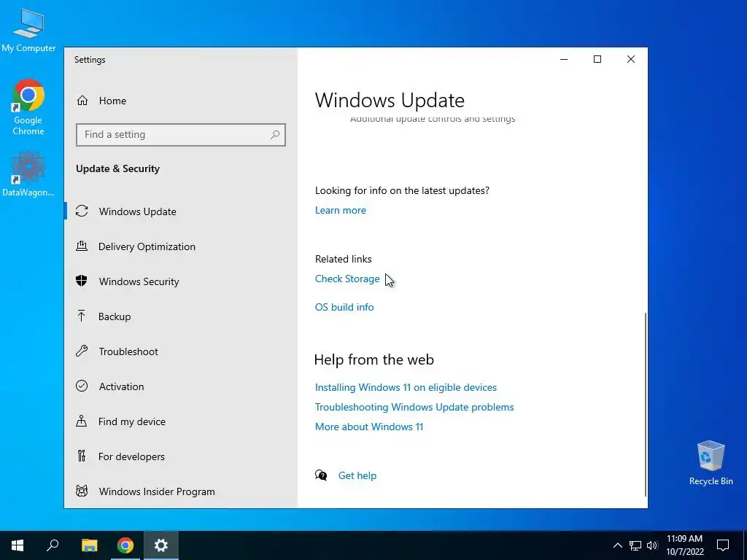747x560 pixels.
Task: Open File Explorer from the taskbar
Action: pyautogui.click(x=89, y=545)
